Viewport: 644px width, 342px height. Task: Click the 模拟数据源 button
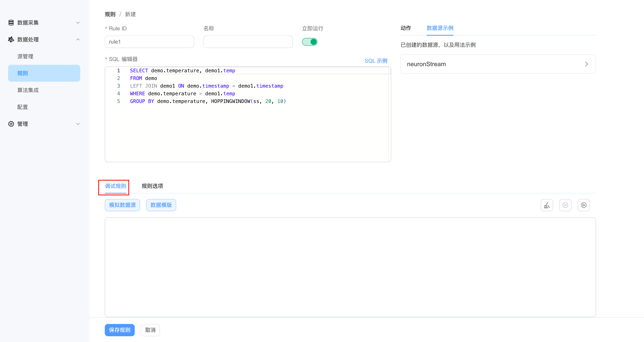(x=122, y=205)
